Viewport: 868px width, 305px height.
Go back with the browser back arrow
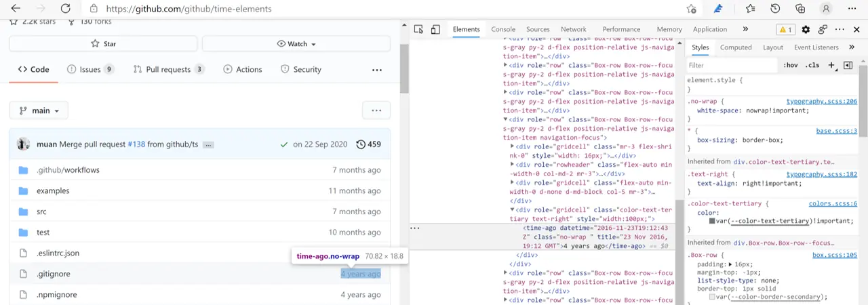(x=16, y=9)
